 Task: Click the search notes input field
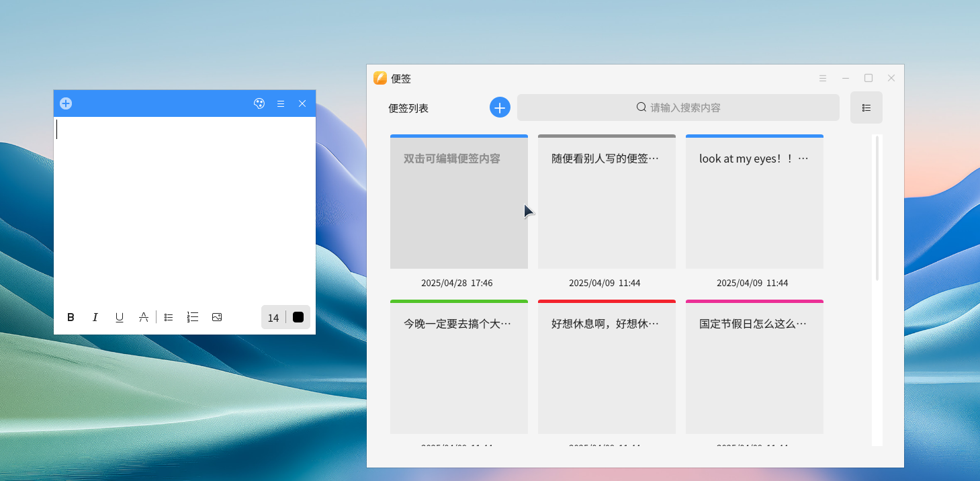(x=678, y=107)
